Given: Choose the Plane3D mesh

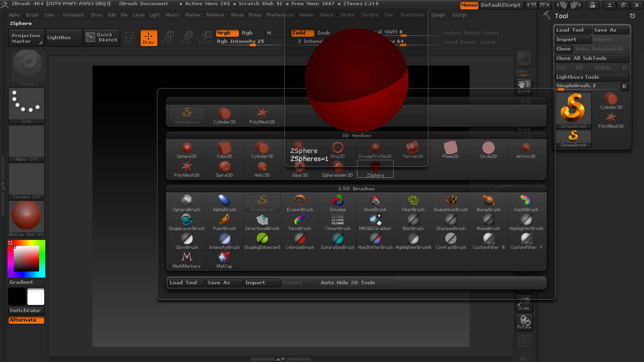Looking at the screenshot, I should [451, 150].
